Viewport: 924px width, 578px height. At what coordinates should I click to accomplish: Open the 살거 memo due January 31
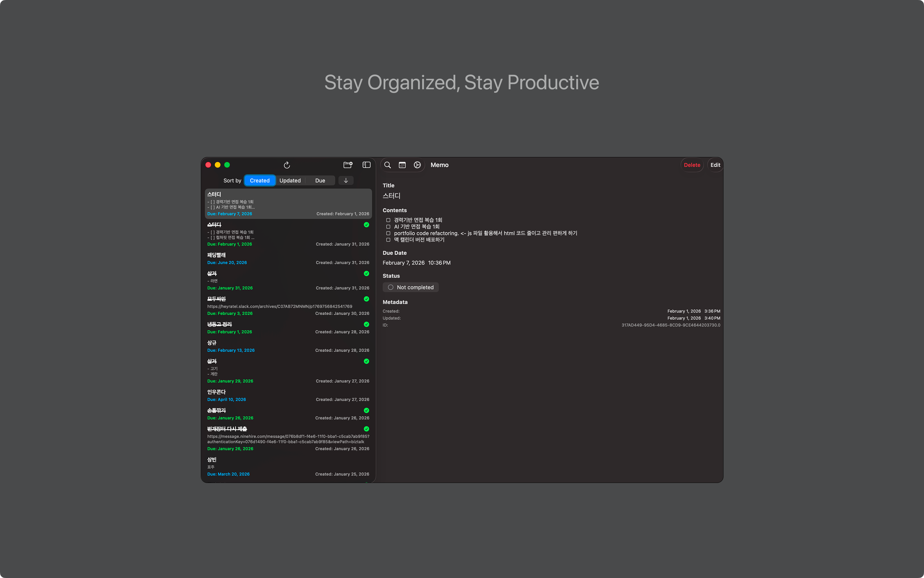pos(288,281)
